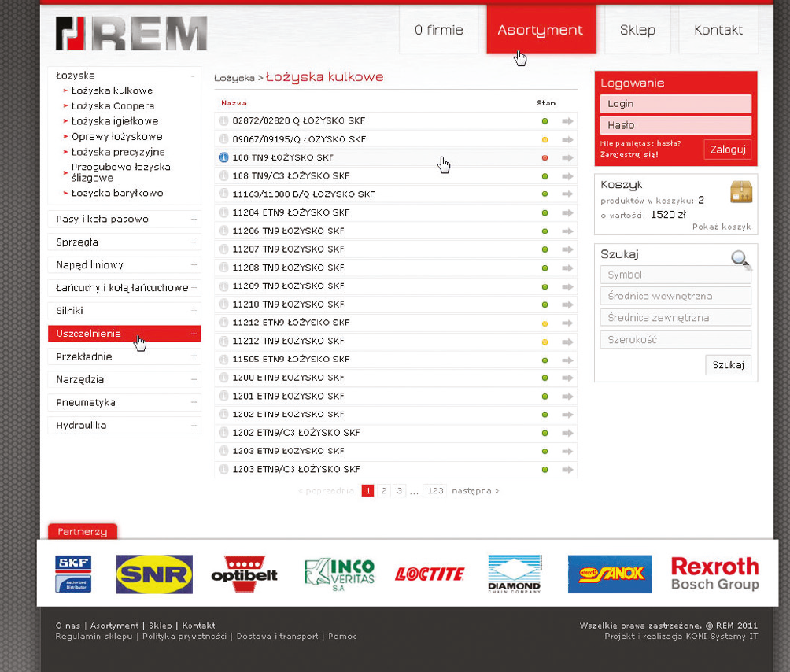Click the magnifier icon in the Szukaj panel
Viewport: 790px width, 672px height.
pyautogui.click(x=740, y=259)
